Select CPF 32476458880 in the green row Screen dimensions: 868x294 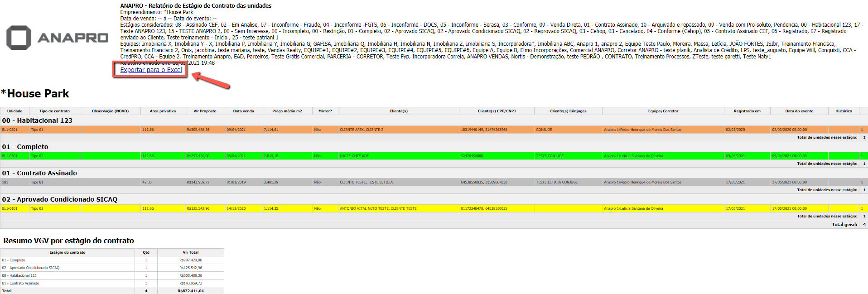coord(472,156)
